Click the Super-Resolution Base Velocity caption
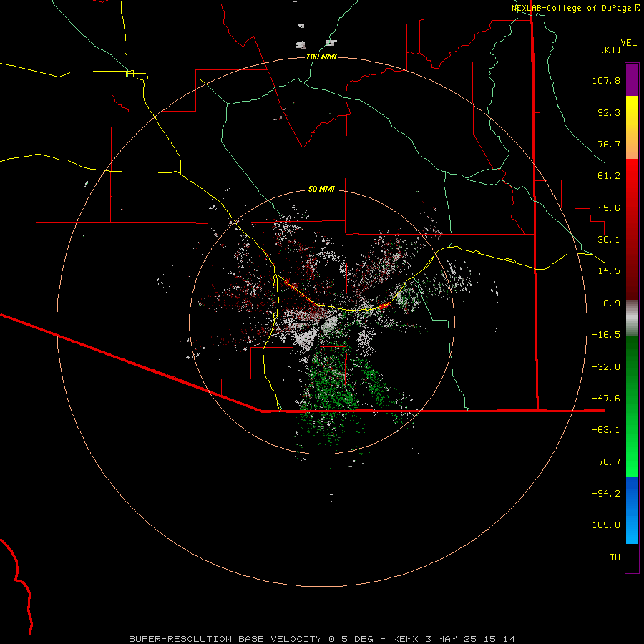Screen dimensions: 644x644 pyautogui.click(x=321, y=639)
